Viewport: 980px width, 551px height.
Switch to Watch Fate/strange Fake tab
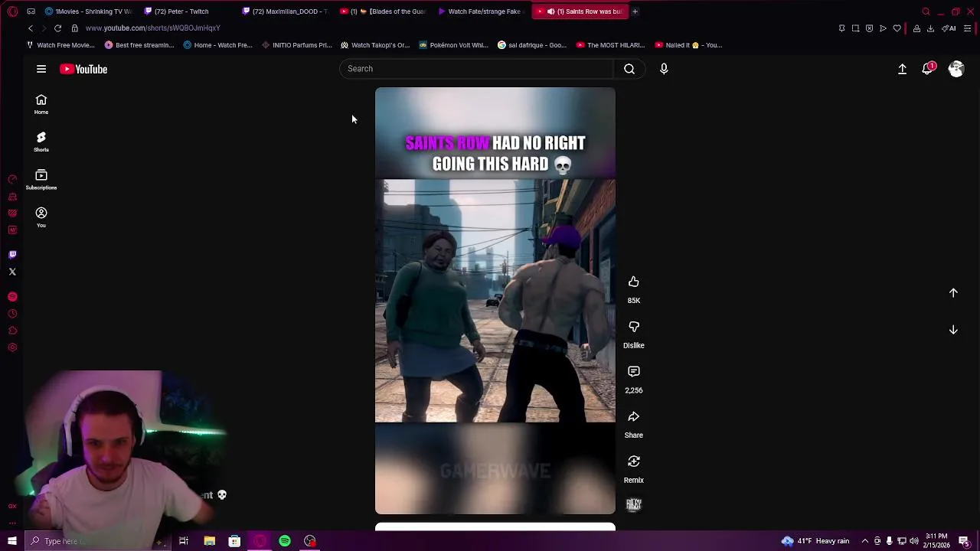tap(481, 11)
